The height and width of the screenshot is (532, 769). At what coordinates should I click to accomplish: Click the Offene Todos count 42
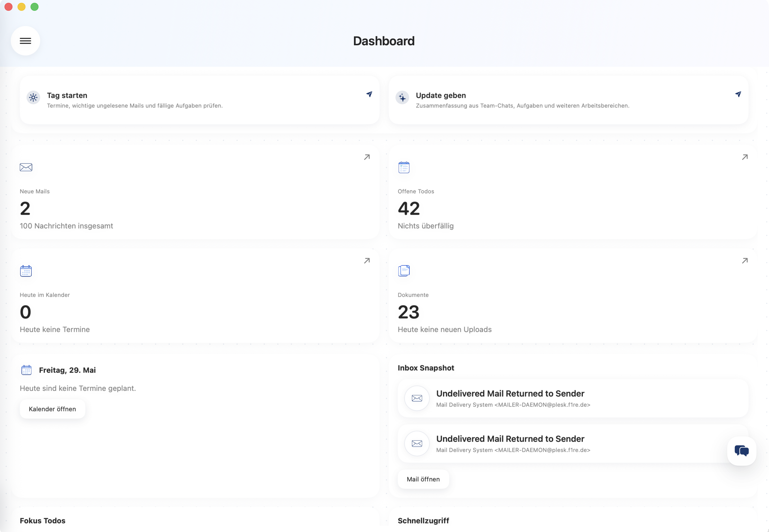coord(409,209)
